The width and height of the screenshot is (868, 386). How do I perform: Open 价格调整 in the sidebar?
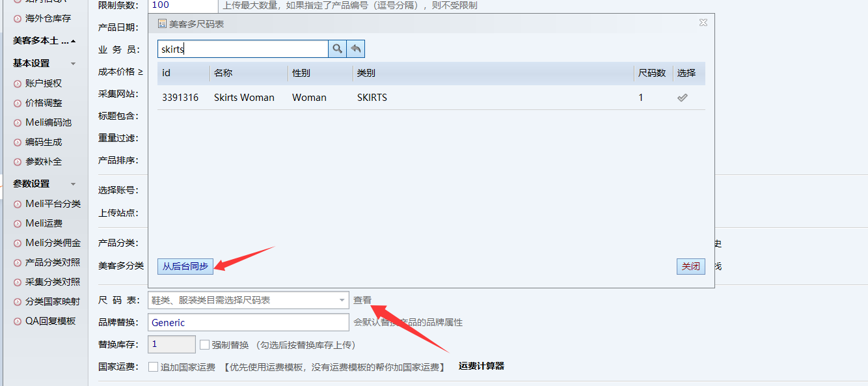(44, 103)
